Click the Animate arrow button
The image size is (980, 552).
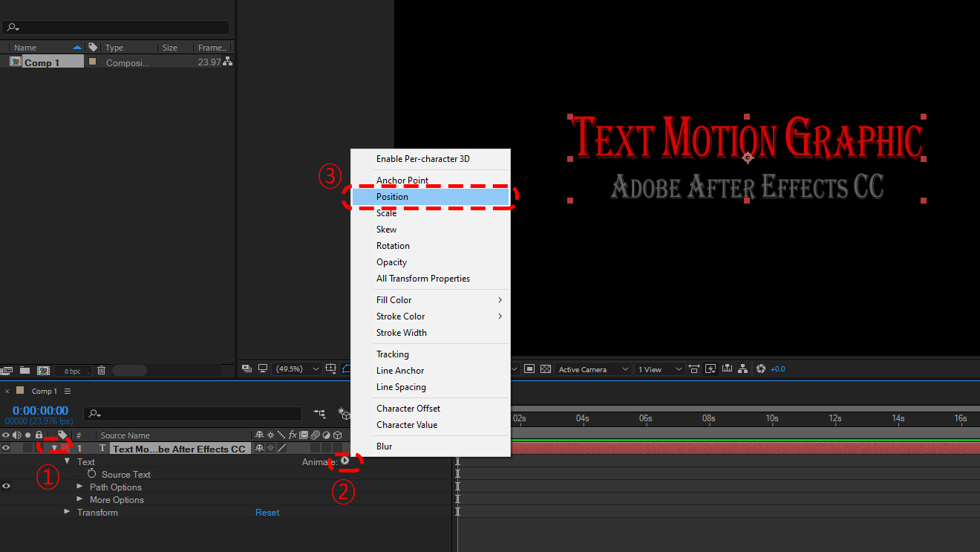click(x=345, y=461)
